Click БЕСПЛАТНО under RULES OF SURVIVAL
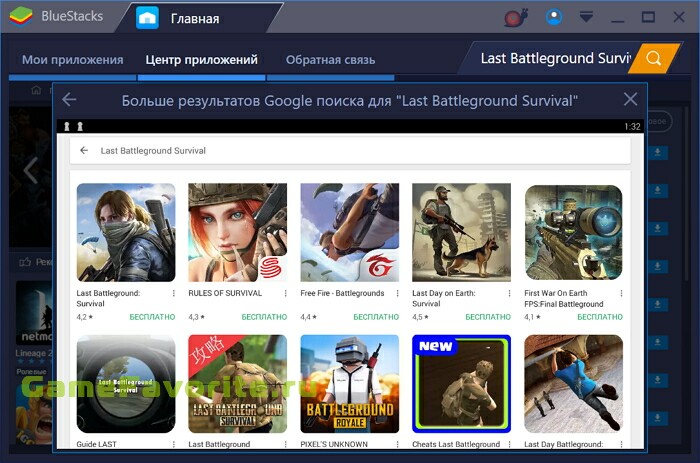Viewport: 700px width, 463px height. (264, 317)
